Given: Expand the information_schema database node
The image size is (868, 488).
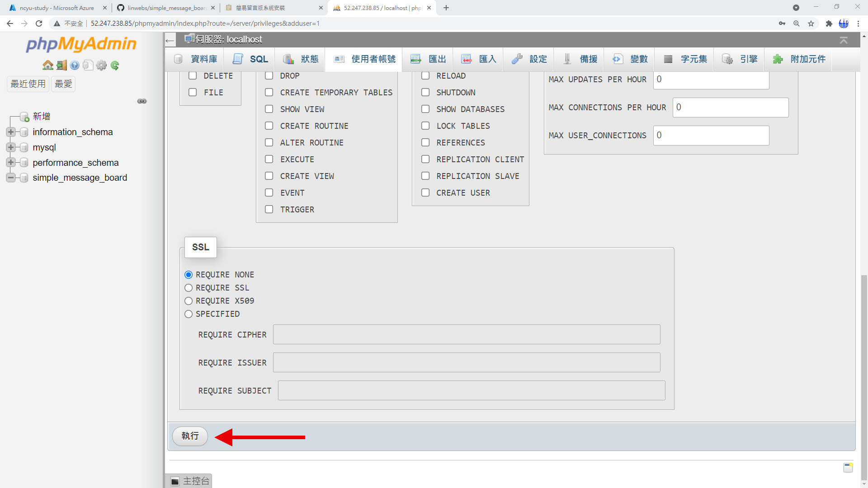Looking at the screenshot, I should [10, 132].
